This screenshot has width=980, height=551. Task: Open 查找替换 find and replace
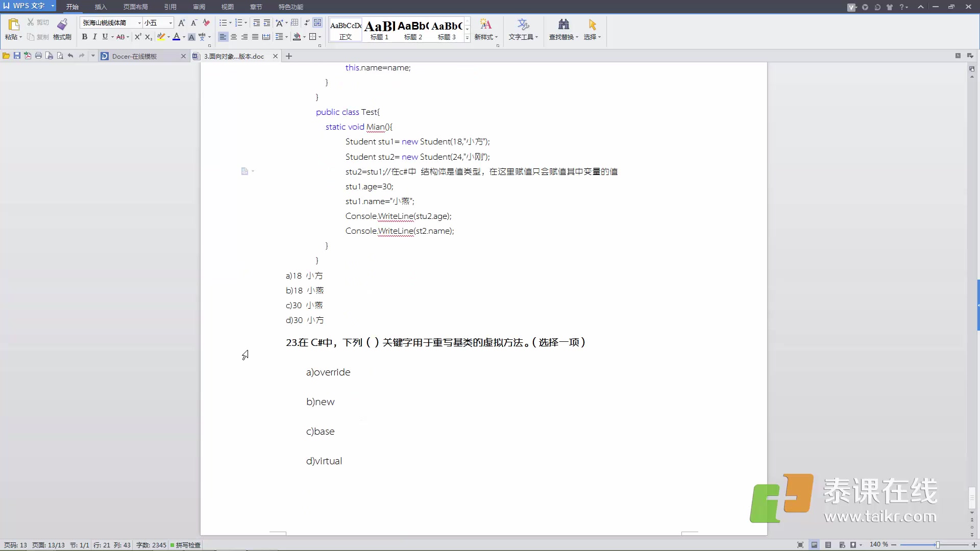tap(563, 30)
